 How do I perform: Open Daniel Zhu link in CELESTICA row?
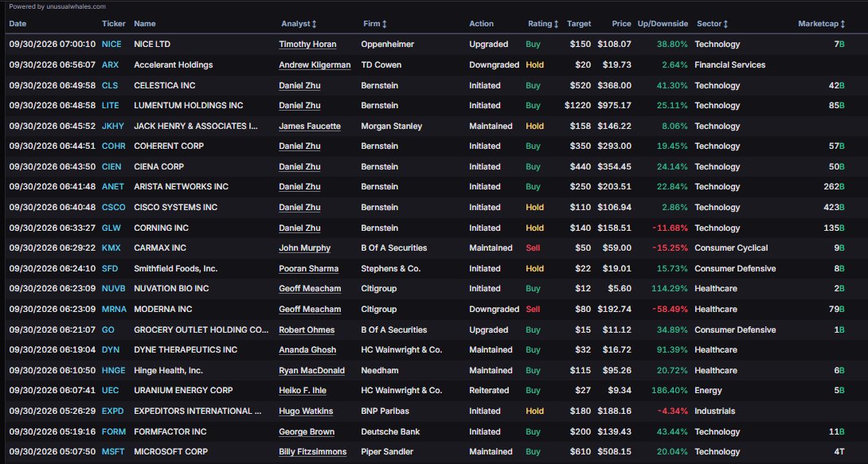(x=299, y=85)
